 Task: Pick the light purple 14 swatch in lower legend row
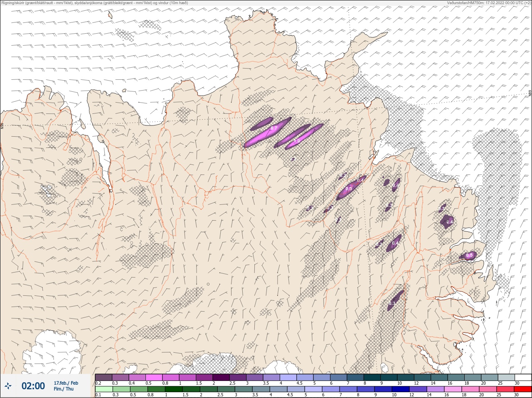435,389
